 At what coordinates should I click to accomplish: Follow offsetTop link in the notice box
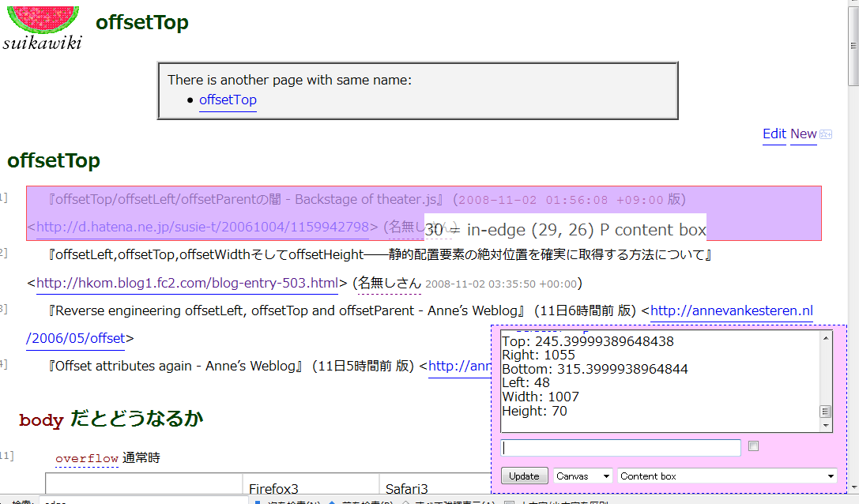pos(228,100)
